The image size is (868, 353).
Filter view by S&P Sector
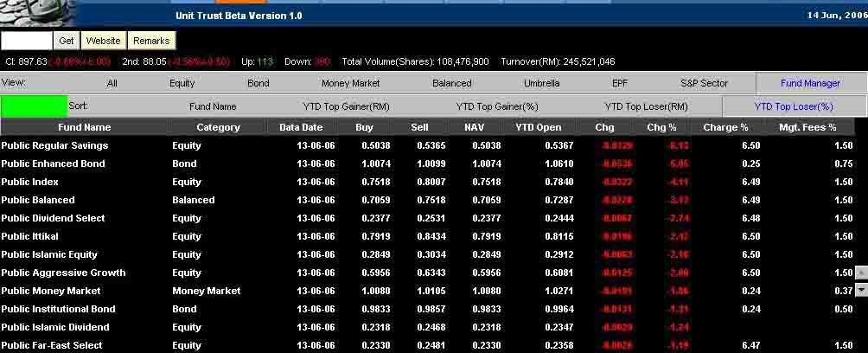704,83
